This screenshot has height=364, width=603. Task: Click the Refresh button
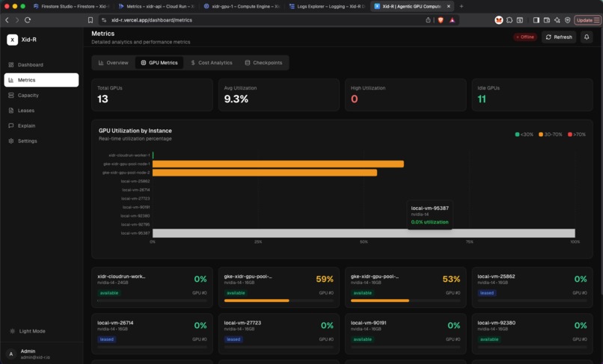[x=559, y=37]
